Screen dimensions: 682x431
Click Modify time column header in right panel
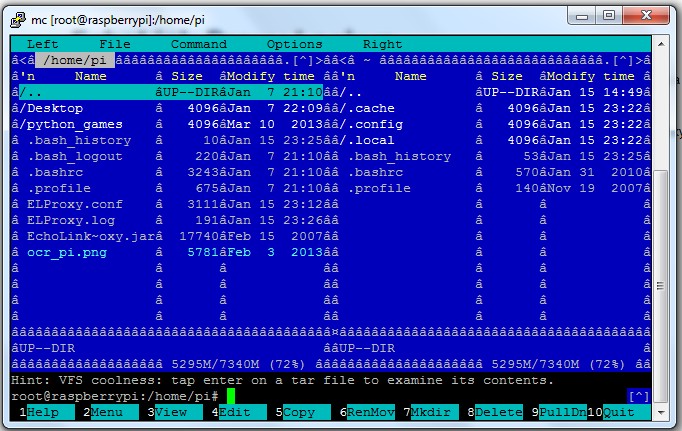(591, 77)
